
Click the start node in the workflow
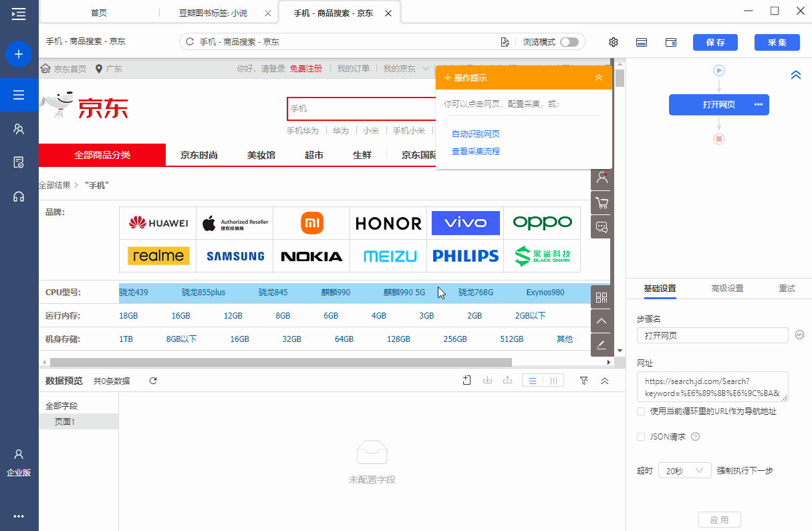pos(719,70)
